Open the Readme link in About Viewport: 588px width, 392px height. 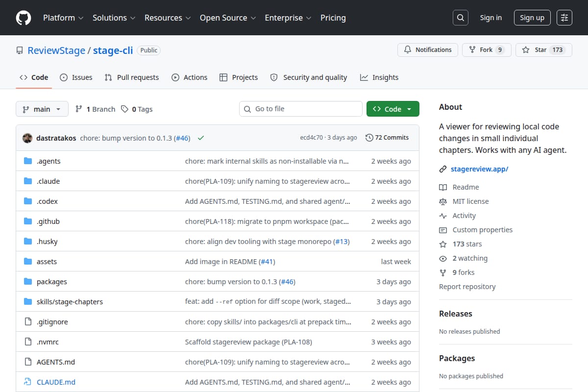tap(465, 187)
